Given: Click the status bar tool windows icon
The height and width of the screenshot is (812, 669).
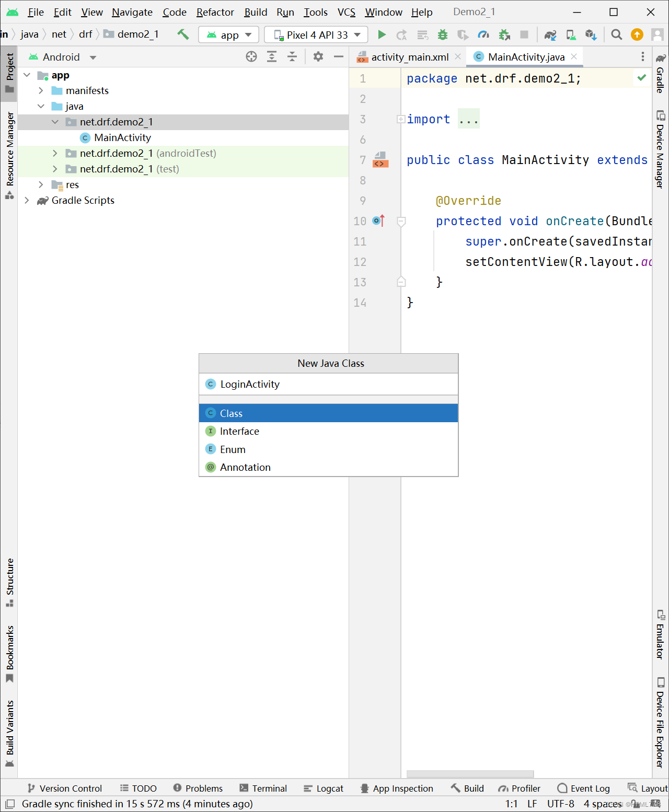Looking at the screenshot, I should tap(10, 804).
